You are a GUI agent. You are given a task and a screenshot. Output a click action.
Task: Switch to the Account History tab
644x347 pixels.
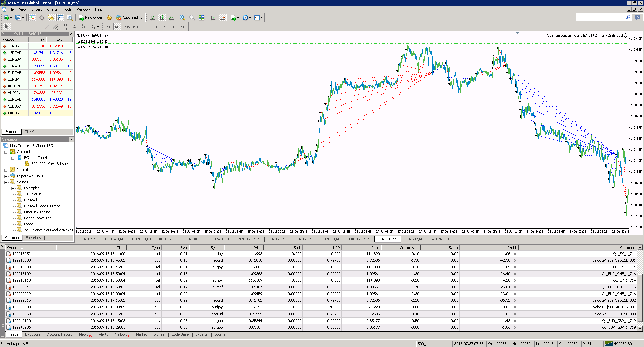click(60, 334)
